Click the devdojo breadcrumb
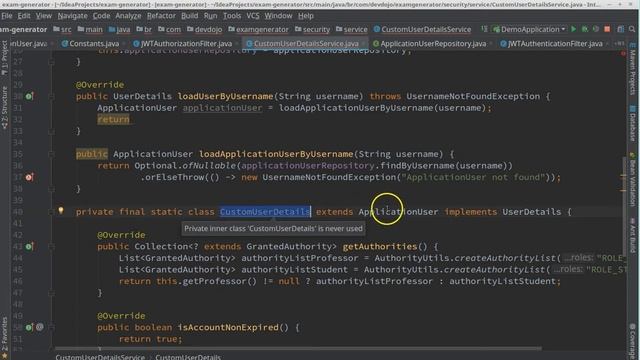 [204, 29]
